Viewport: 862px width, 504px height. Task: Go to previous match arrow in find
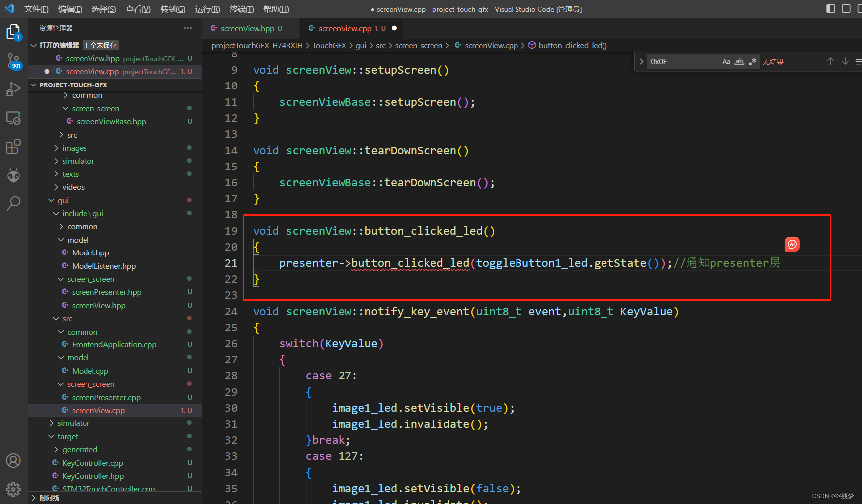(x=830, y=61)
